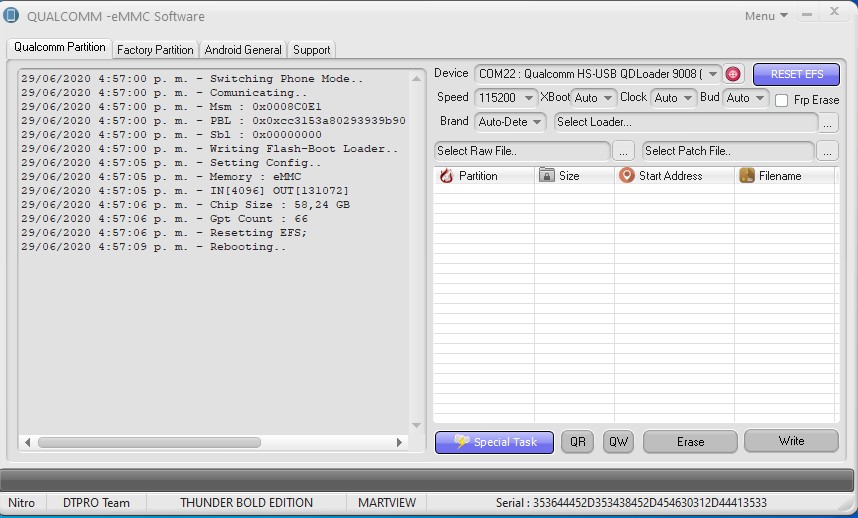Click the Select Loader input field
Viewport: 858px width, 518px height.
coord(686,122)
